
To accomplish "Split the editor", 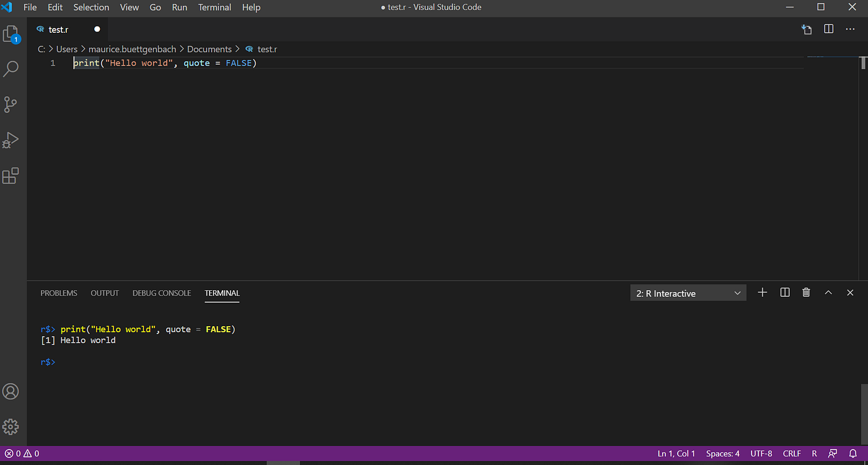I will click(828, 29).
